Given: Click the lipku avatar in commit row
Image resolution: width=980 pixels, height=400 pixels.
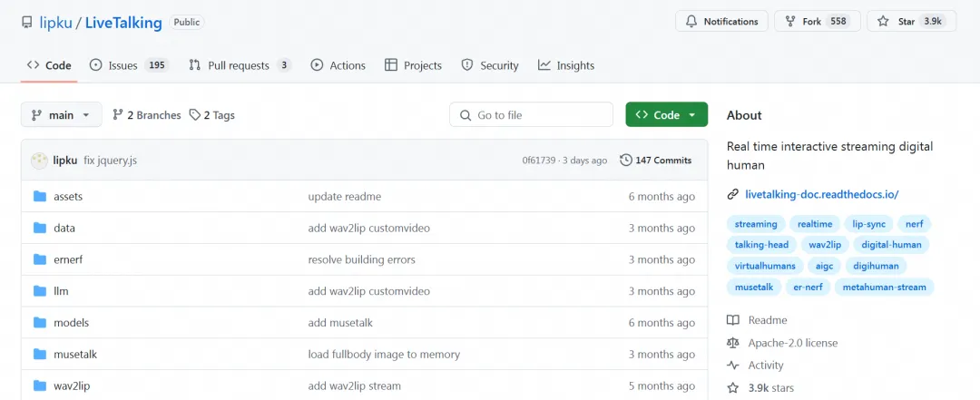Looking at the screenshot, I should [x=39, y=161].
